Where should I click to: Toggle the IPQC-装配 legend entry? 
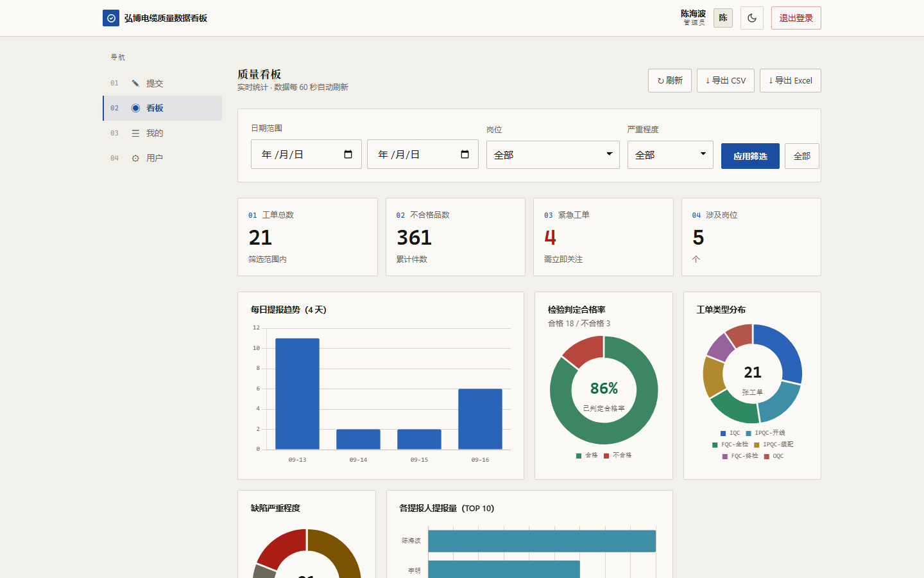coord(774,444)
